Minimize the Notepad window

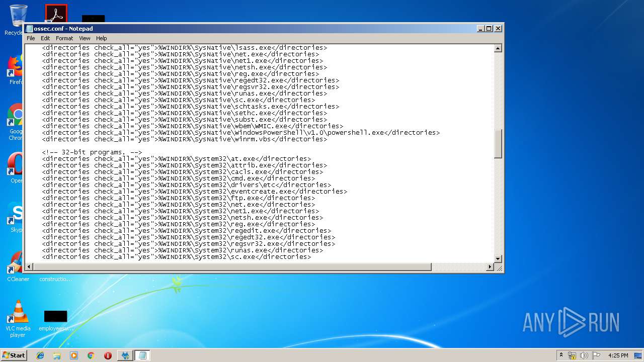tap(480, 29)
